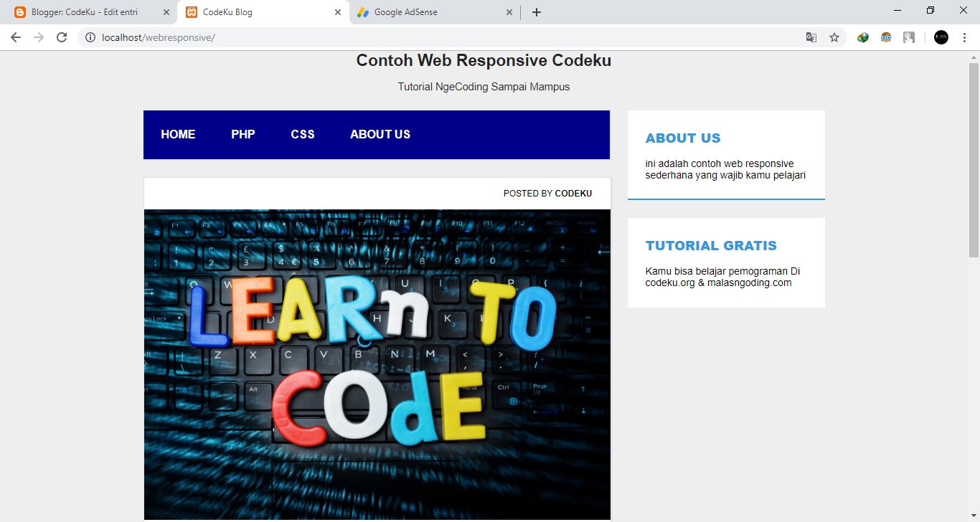Open the ABOUT US navigation link
Image resolution: width=980 pixels, height=522 pixels.
click(380, 134)
